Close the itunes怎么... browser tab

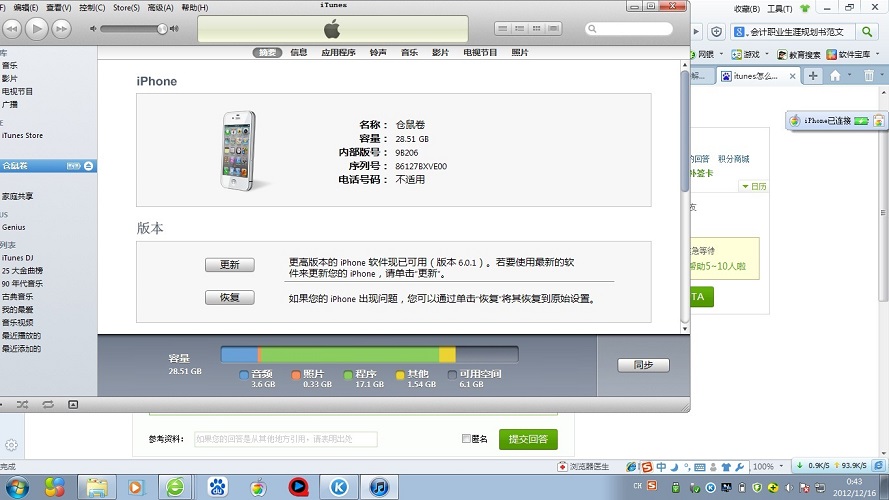pos(793,76)
